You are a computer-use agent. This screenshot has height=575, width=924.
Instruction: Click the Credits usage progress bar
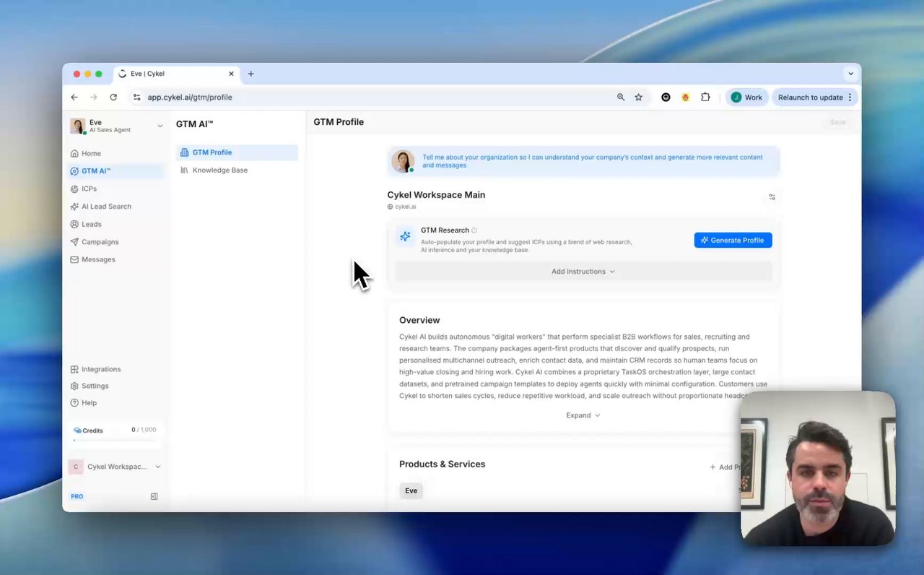[115, 440]
